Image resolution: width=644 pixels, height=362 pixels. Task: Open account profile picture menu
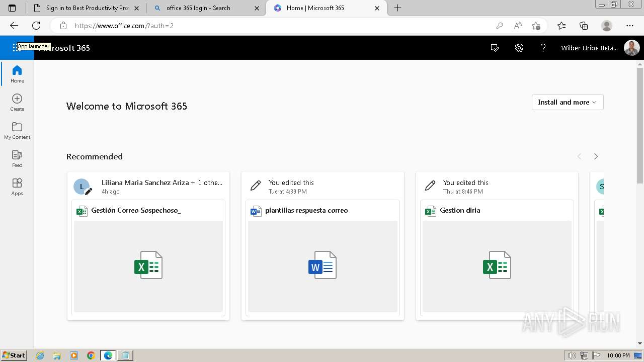[x=631, y=48]
